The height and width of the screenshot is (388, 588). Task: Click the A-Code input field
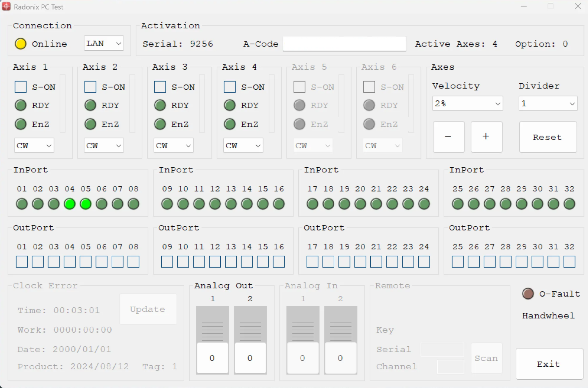(344, 44)
